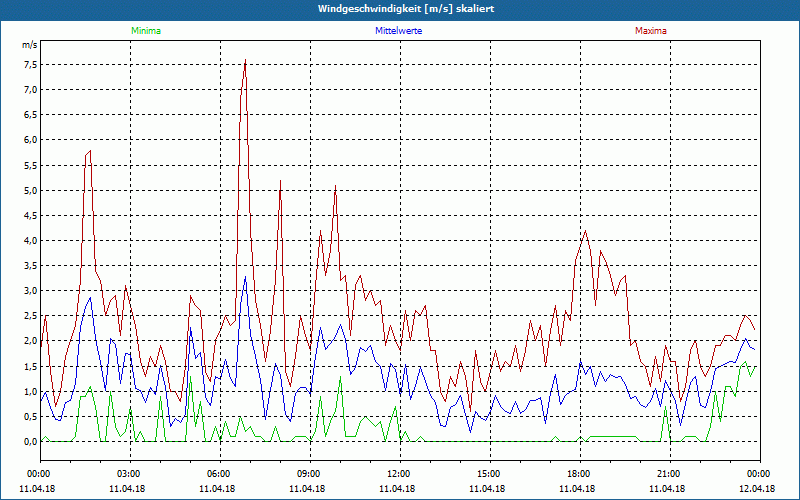The width and height of the screenshot is (800, 500).
Task: Click the m/s unit label
Action: tap(30, 45)
